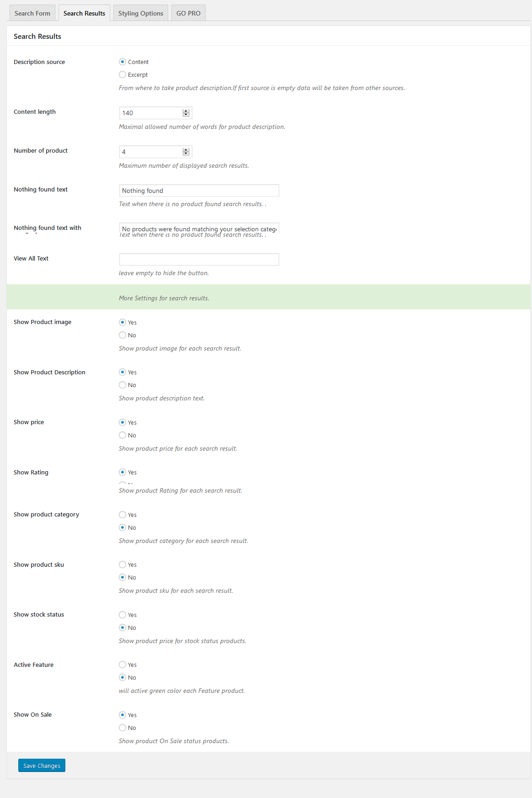Turn on Show product sku Yes option
The width and height of the screenshot is (532, 798).
point(122,564)
